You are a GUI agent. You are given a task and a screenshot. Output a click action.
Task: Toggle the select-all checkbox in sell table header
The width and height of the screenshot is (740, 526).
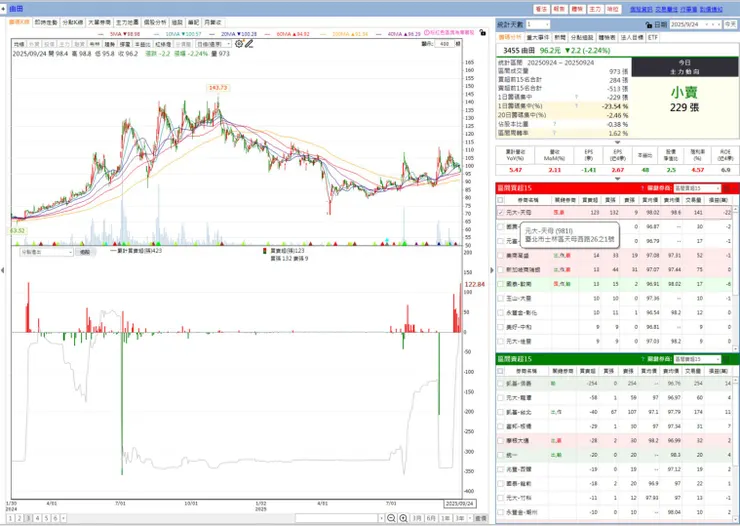pyautogui.click(x=501, y=371)
